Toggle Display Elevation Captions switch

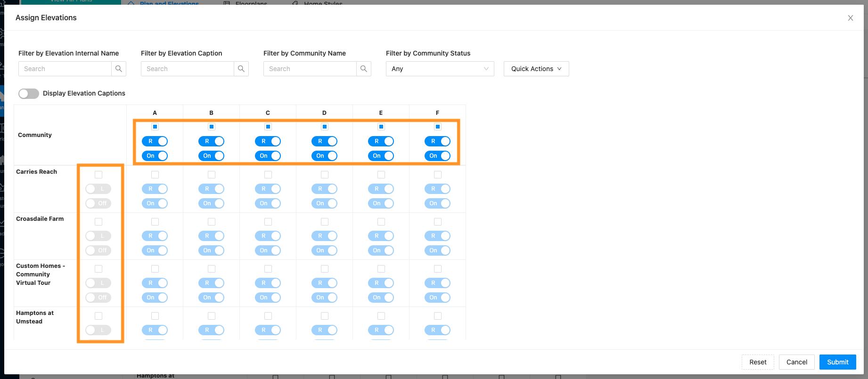(29, 94)
